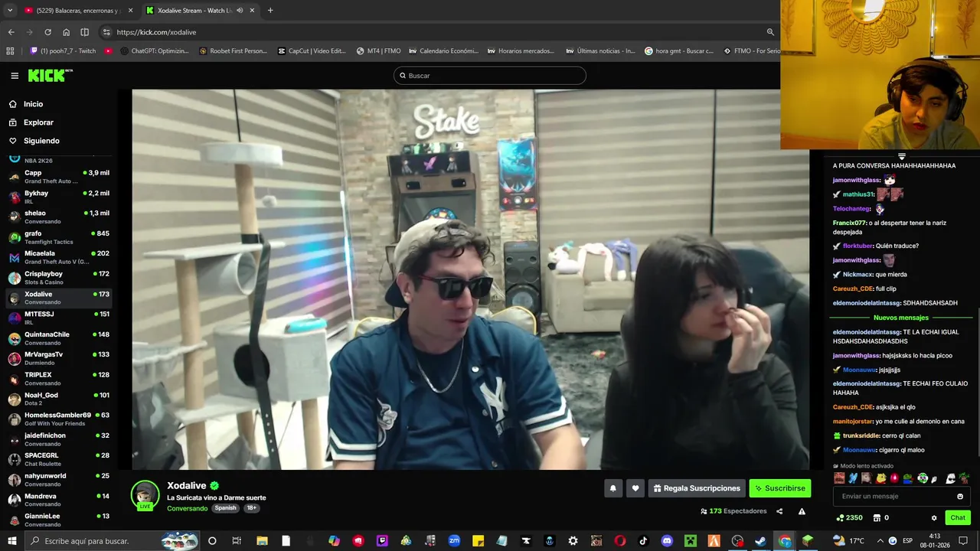980x551 pixels.
Task: Open the chat shop icon showing 0
Action: pos(880,518)
